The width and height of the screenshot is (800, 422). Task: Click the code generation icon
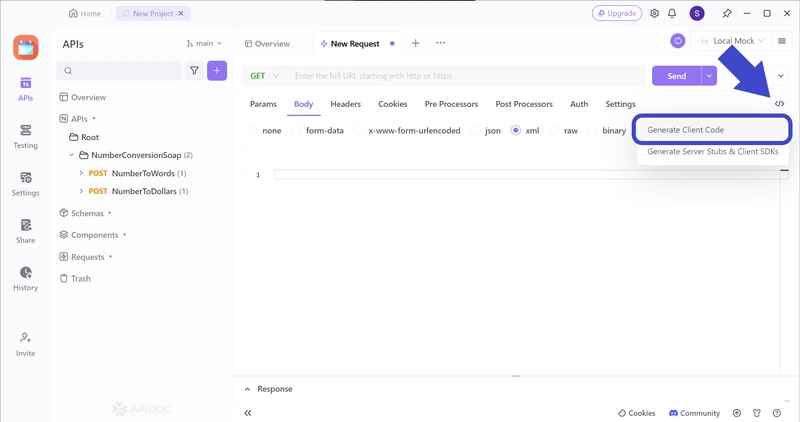pyautogui.click(x=779, y=104)
